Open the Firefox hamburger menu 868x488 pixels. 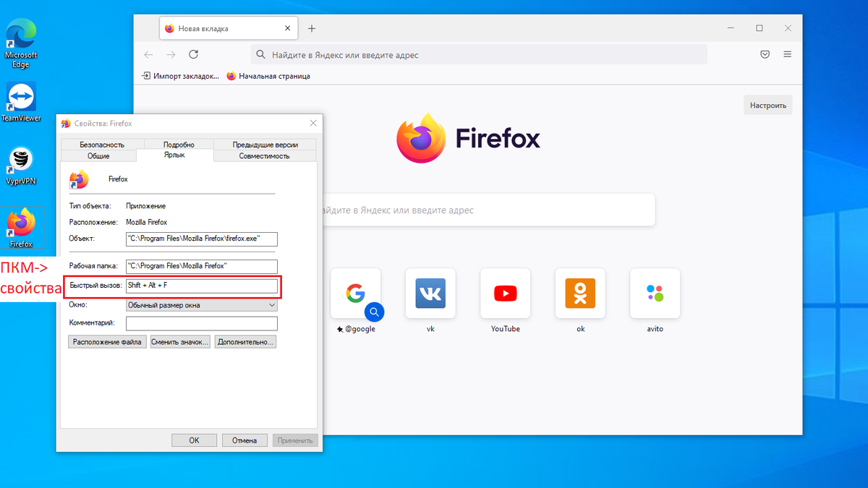coord(788,54)
